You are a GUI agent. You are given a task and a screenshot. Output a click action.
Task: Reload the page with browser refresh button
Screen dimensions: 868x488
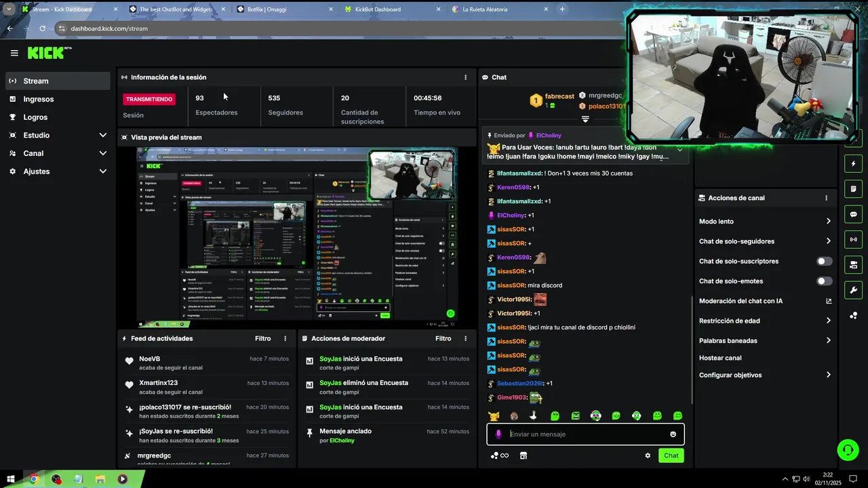pyautogui.click(x=42, y=28)
